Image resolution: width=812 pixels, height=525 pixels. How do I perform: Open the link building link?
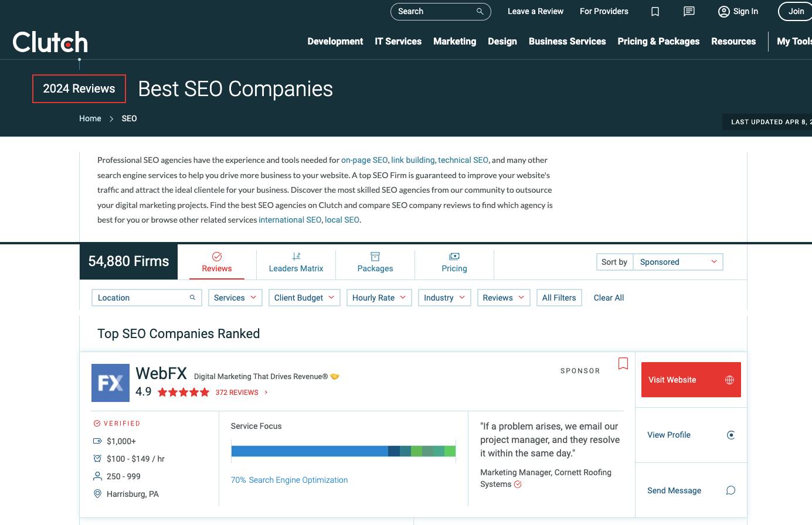click(x=413, y=160)
